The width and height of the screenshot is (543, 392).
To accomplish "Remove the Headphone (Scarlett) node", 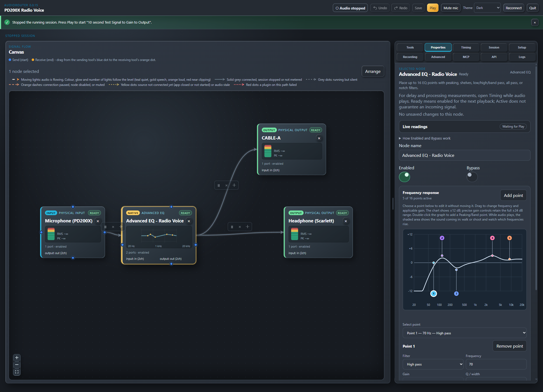I will [346, 221].
